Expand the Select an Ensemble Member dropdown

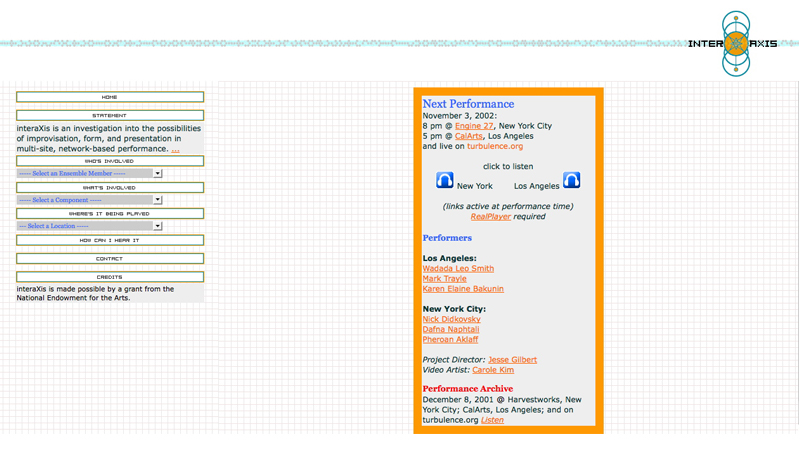click(x=89, y=173)
